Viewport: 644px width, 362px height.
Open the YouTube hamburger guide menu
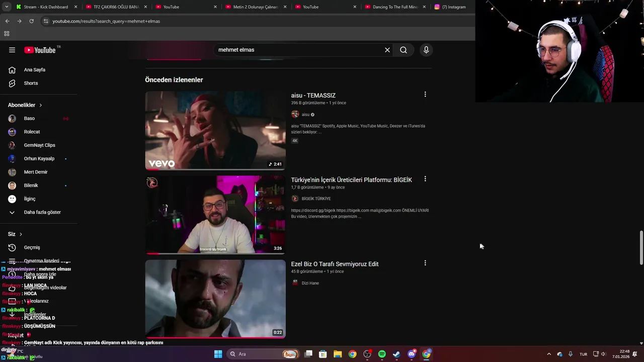(x=12, y=50)
